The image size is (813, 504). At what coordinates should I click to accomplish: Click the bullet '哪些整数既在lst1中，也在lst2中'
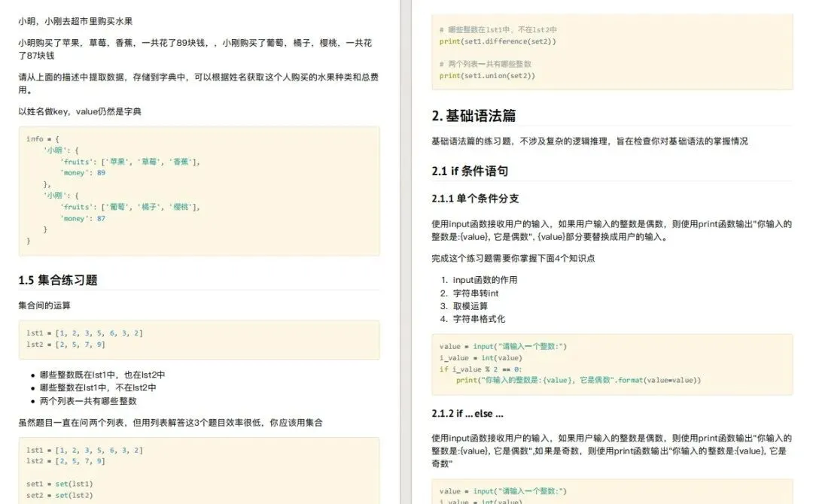tap(102, 375)
